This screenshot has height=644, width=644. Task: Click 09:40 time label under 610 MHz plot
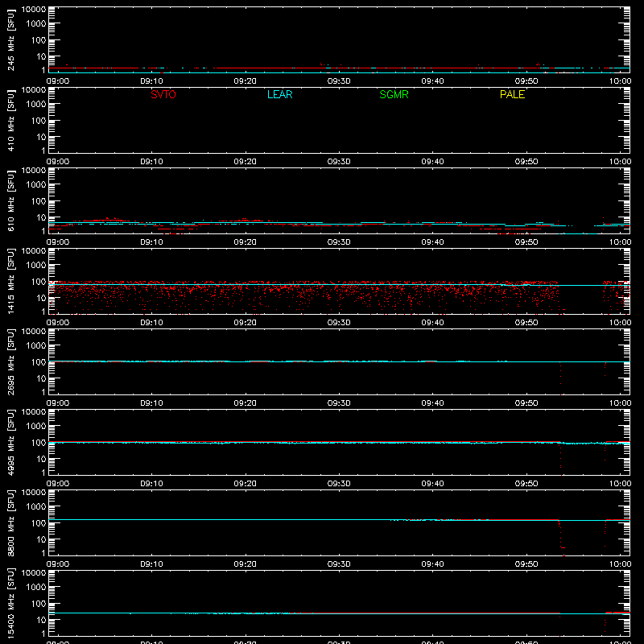(x=432, y=242)
